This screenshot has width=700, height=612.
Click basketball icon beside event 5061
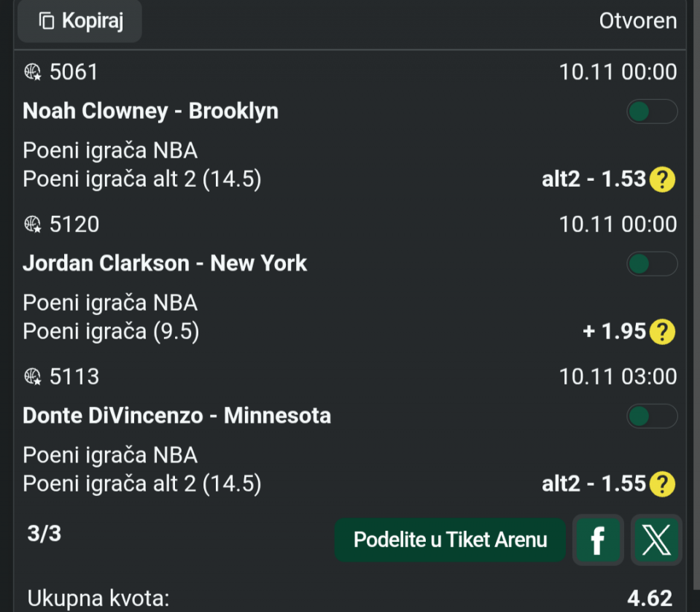point(33,71)
